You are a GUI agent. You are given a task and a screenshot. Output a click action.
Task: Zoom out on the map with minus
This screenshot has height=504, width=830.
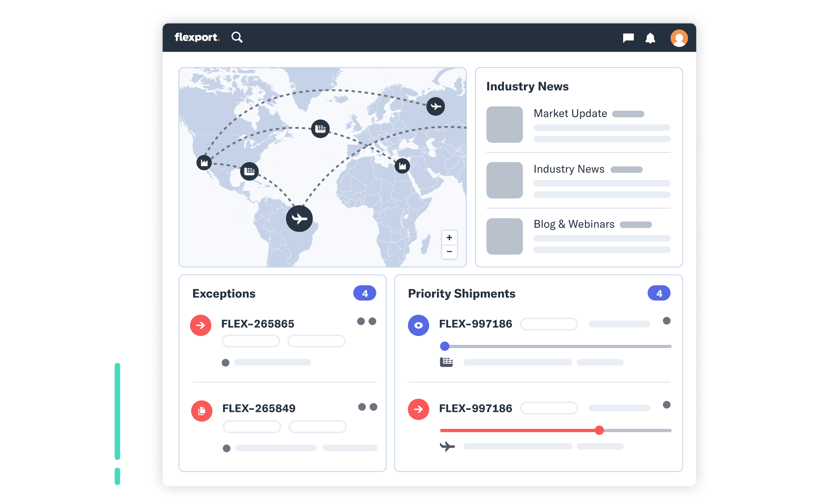[x=449, y=252]
